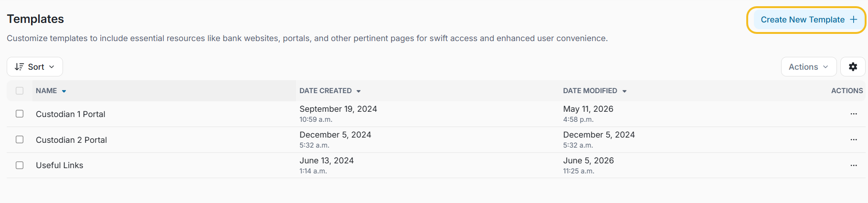Click the plus icon on Create New Template

pyautogui.click(x=853, y=20)
